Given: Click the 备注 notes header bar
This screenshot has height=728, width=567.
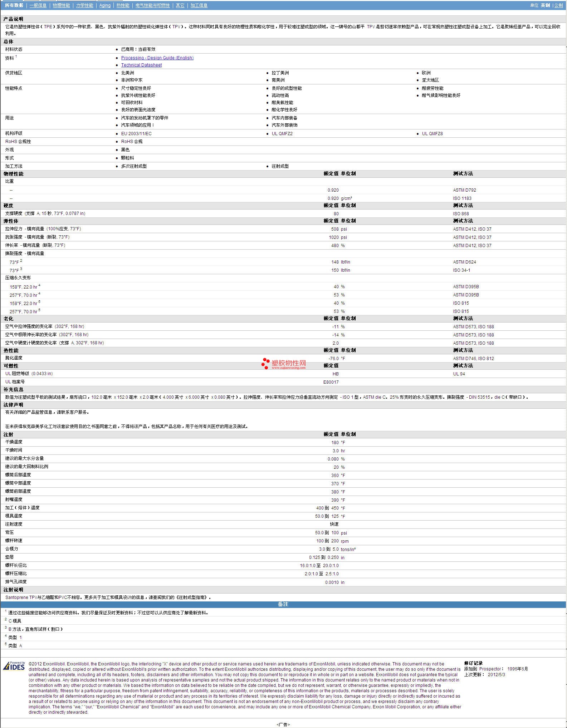Looking at the screenshot, I should point(283,604).
